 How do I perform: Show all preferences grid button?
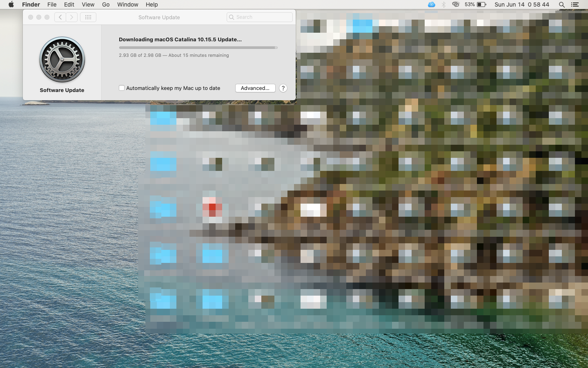[x=88, y=17]
